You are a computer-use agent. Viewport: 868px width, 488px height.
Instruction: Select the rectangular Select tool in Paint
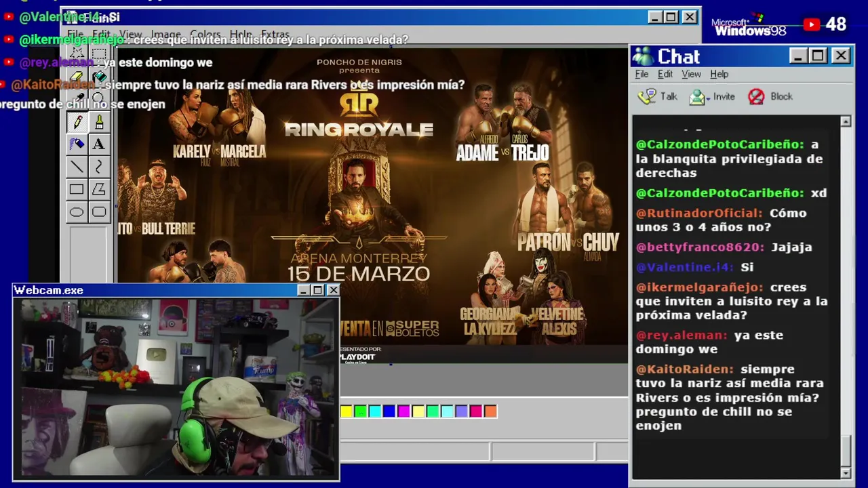point(99,54)
